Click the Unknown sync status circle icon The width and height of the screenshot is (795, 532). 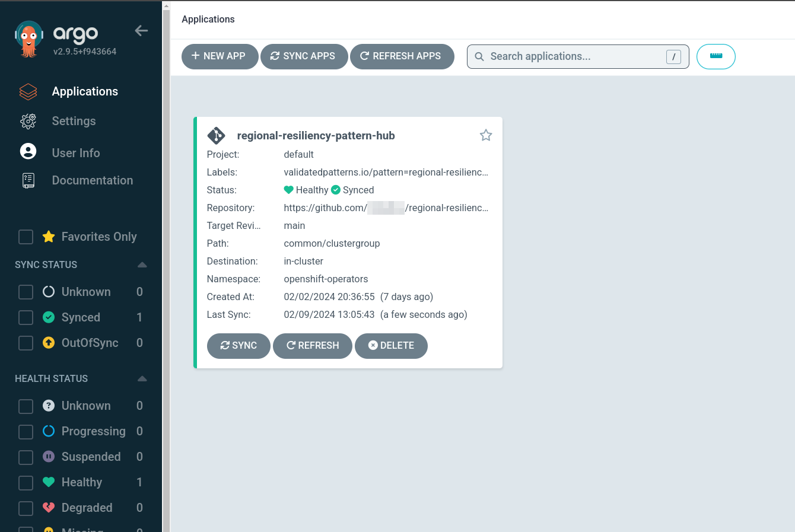click(x=49, y=292)
